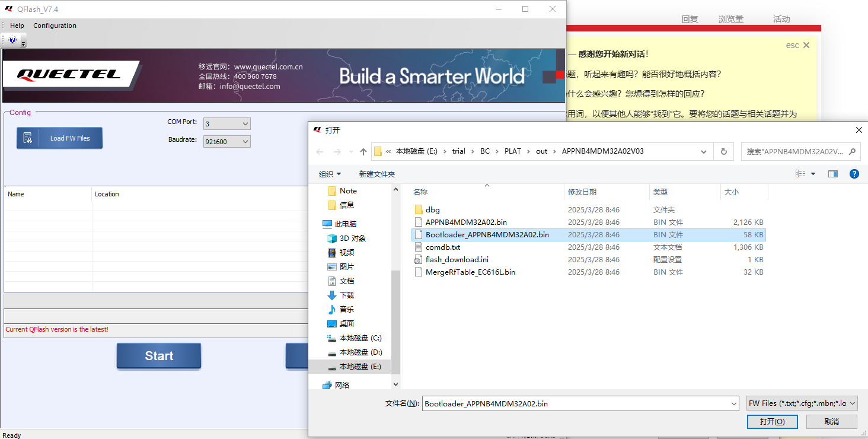Open the Configuration menu in QFlash
The height and width of the screenshot is (439, 868).
(55, 26)
